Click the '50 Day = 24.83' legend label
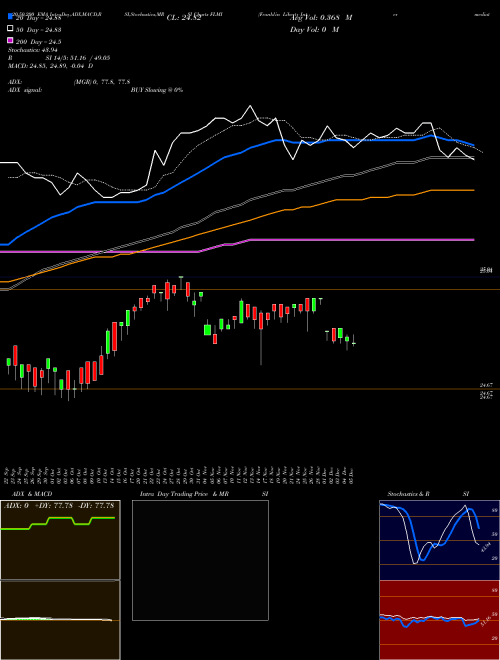This screenshot has height=660, width=500. click(39, 30)
